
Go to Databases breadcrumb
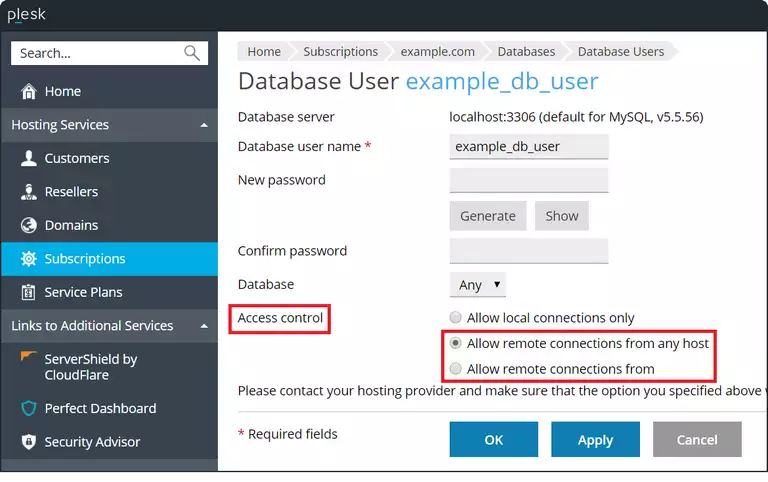(526, 52)
